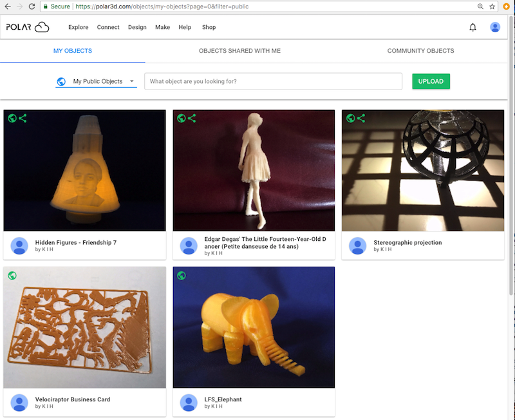
Task: Open Stereographic projection title link
Action: 407,243
